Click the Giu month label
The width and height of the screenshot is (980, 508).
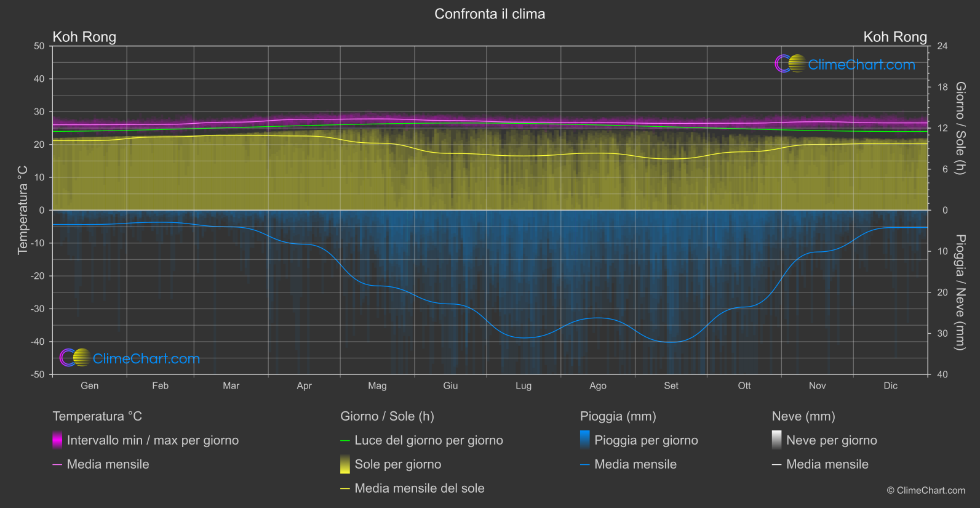pyautogui.click(x=450, y=385)
